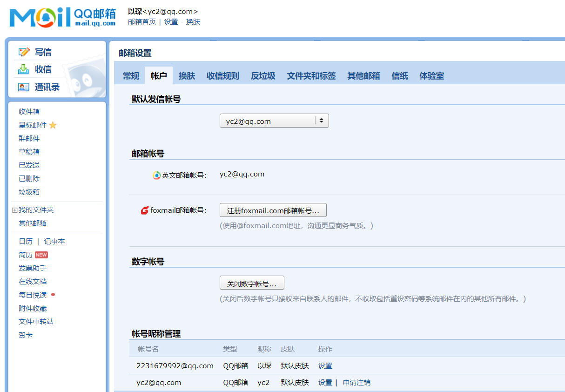Open the 垃圾箱 folder

click(29, 192)
